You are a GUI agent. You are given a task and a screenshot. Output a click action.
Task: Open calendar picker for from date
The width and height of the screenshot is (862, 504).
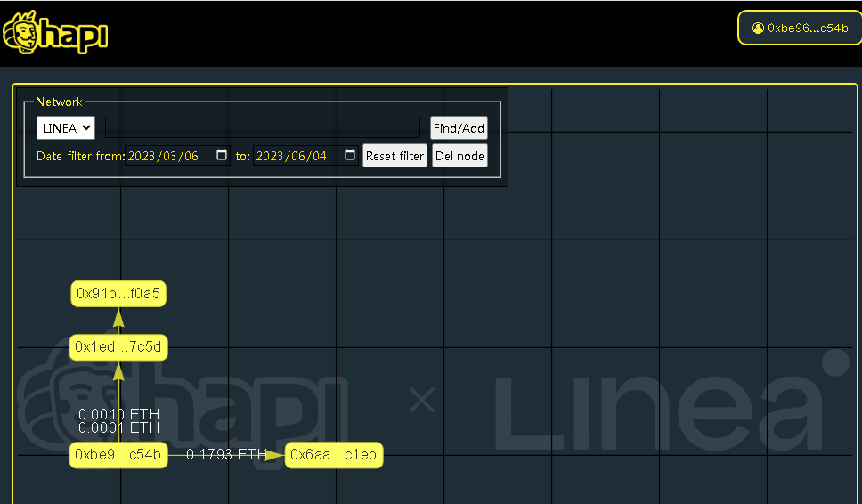tap(222, 155)
